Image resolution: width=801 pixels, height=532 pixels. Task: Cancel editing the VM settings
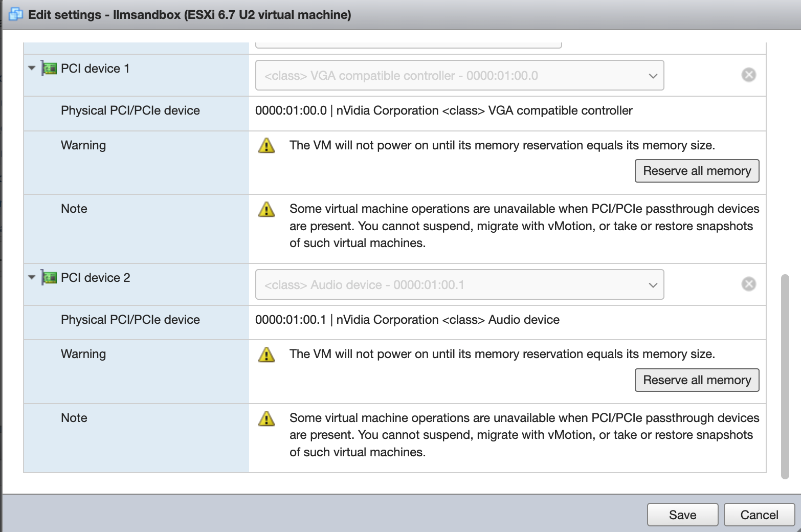click(759, 515)
